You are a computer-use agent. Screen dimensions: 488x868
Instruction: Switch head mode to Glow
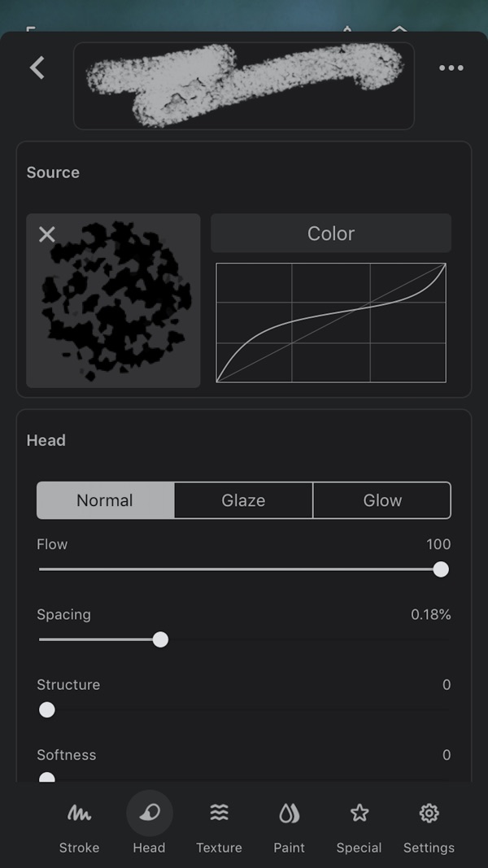382,500
